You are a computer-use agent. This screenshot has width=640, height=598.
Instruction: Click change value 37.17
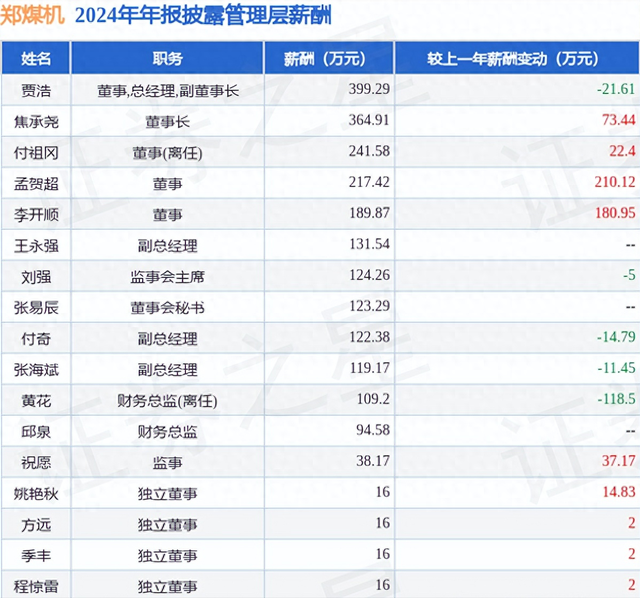click(618, 461)
